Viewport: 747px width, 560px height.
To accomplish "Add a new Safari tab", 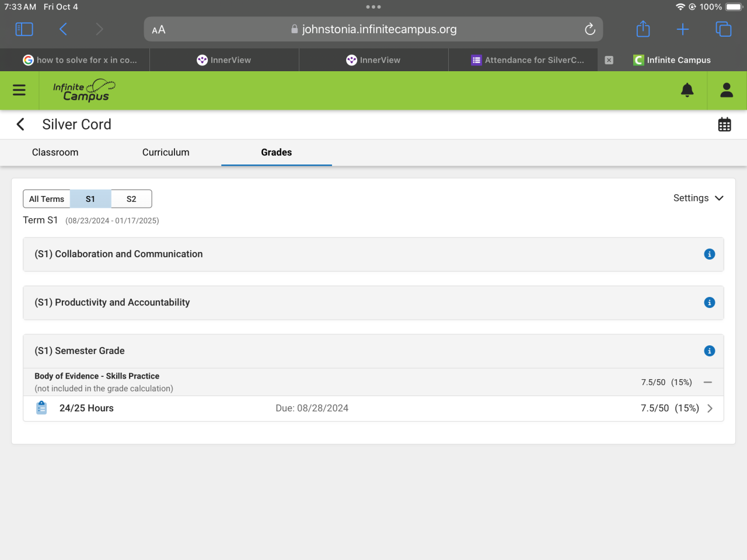I will click(x=683, y=29).
